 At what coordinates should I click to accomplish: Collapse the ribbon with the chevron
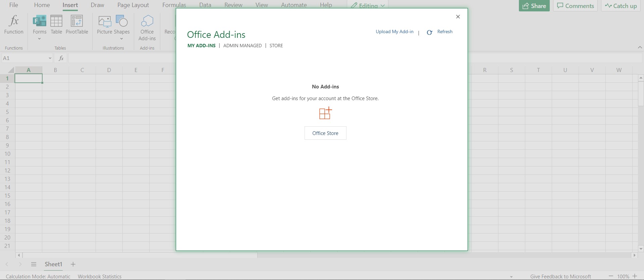point(640,48)
